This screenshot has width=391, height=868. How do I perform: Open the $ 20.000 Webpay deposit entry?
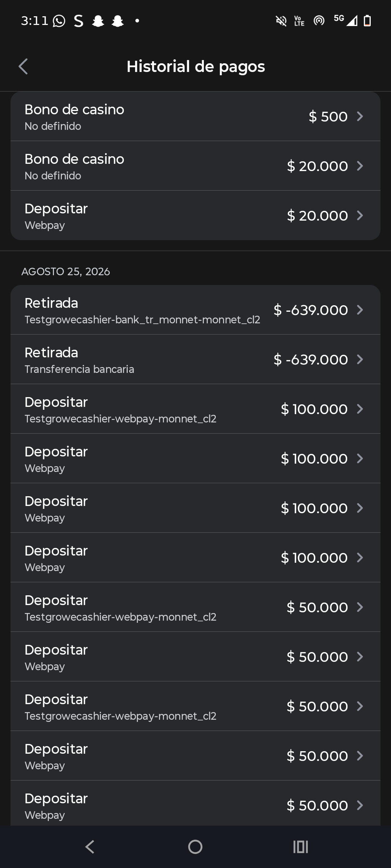click(195, 216)
